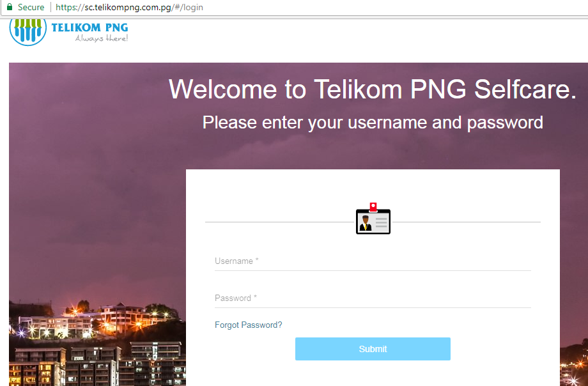This screenshot has width=588, height=386.
Task: Select the URL in the browser address bar
Action: click(129, 8)
